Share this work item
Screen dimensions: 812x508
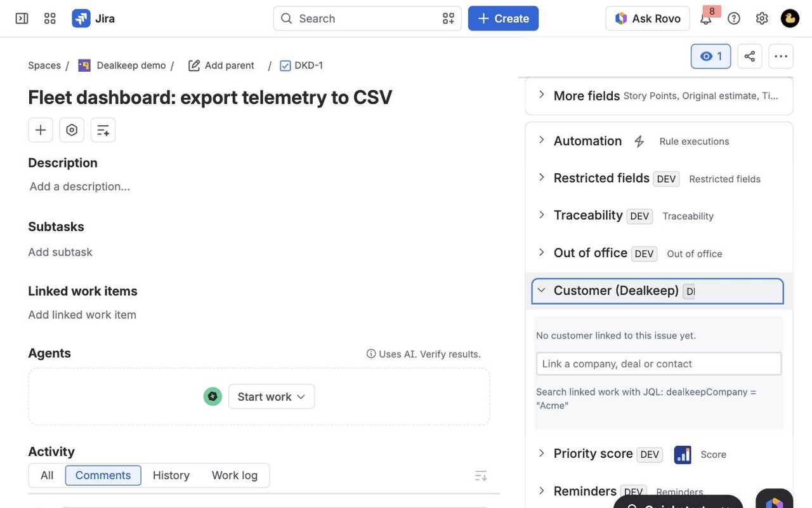(x=750, y=56)
